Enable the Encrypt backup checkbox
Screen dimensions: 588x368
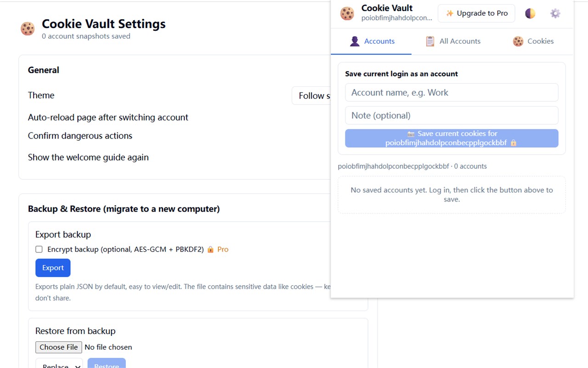pyautogui.click(x=39, y=249)
